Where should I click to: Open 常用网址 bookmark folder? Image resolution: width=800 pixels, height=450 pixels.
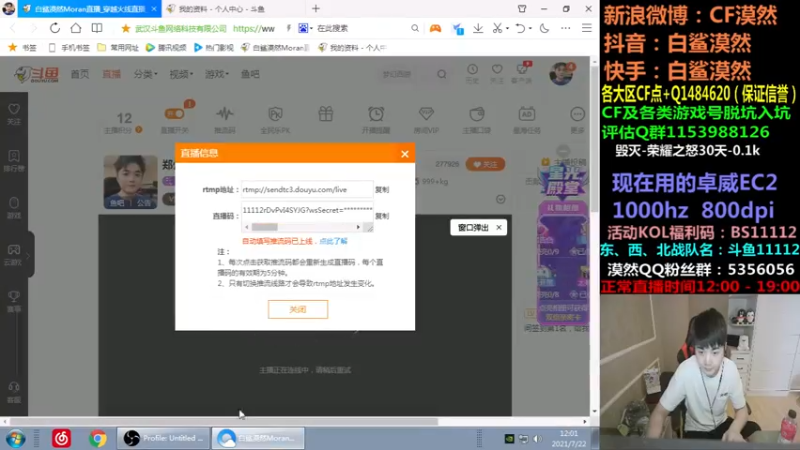(118, 47)
